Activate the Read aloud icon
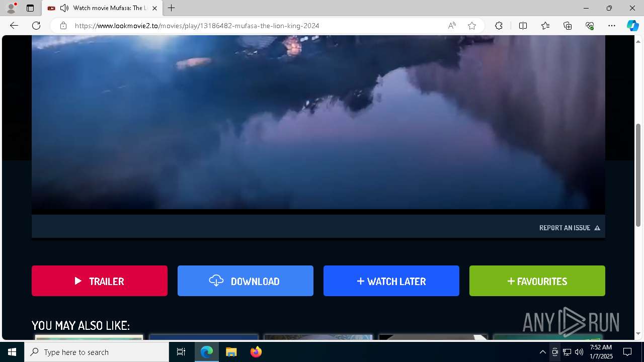 452,26
